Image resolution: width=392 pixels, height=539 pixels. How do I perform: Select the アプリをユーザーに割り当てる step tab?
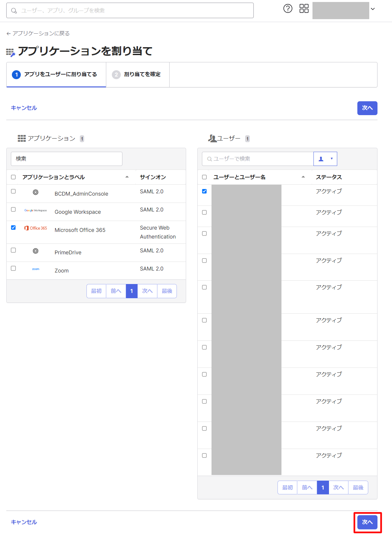point(56,75)
